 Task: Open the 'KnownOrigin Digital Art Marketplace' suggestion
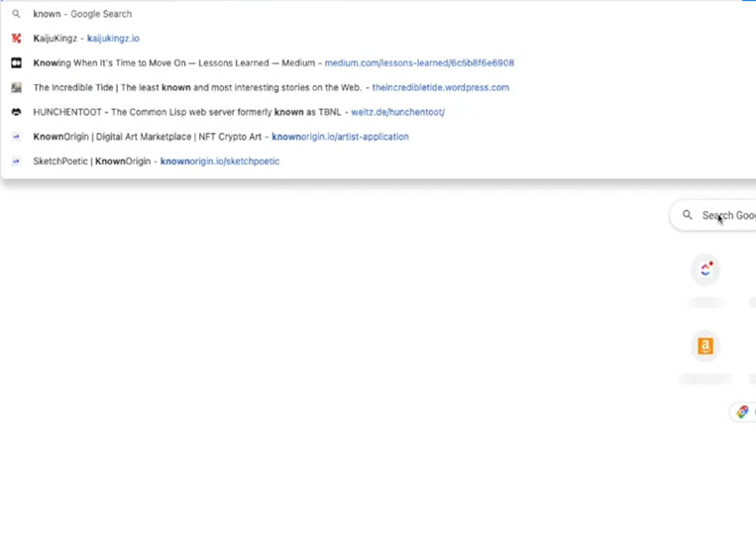pos(378,137)
